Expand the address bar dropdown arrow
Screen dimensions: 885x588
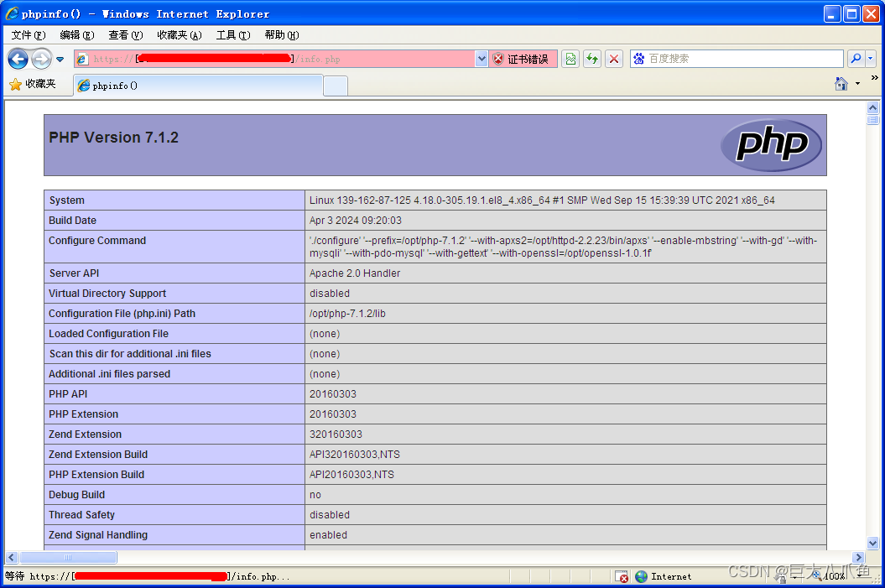[x=482, y=59]
